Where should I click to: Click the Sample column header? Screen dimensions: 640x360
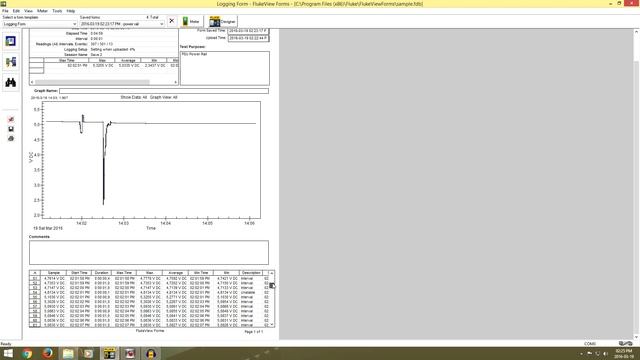point(54,273)
